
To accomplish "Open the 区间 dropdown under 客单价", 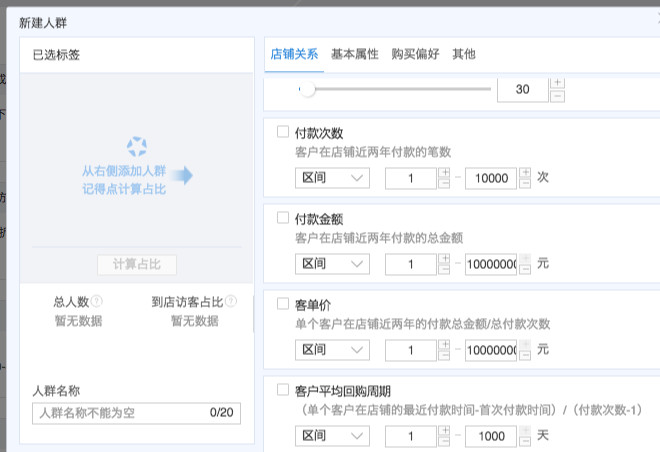I will pos(333,350).
